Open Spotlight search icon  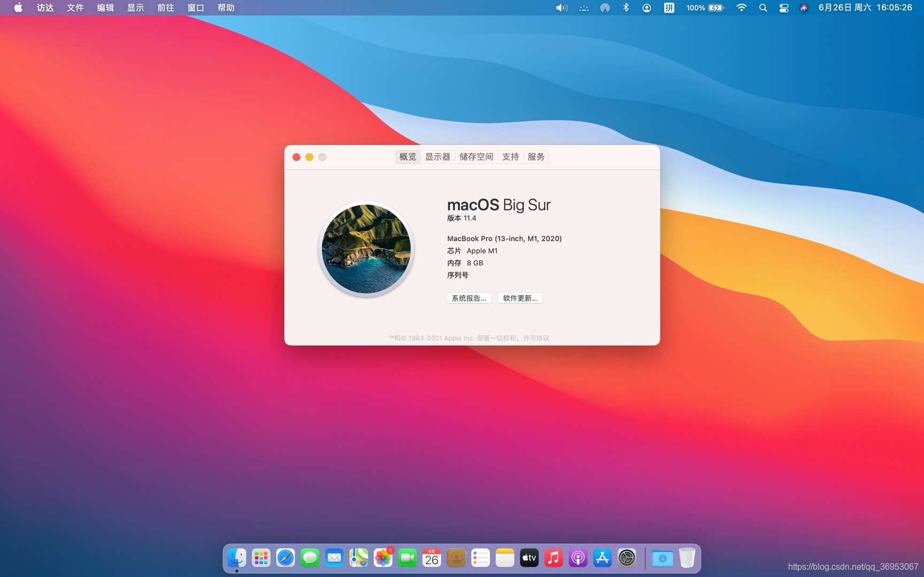click(x=763, y=7)
